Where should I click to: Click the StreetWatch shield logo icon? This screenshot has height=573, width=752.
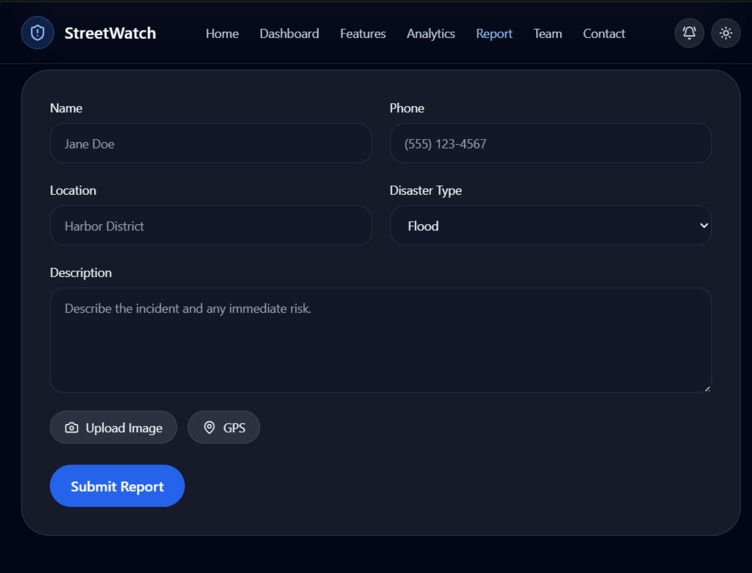point(37,33)
